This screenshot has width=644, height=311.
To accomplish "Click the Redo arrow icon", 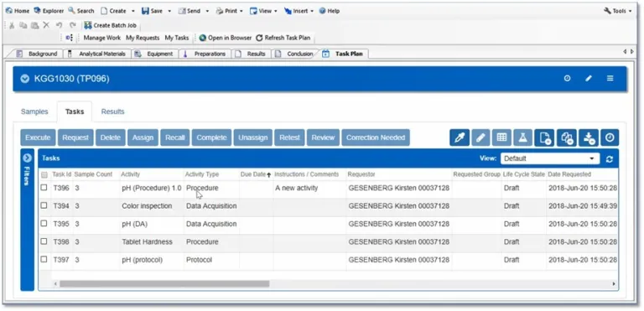I will [72, 25].
